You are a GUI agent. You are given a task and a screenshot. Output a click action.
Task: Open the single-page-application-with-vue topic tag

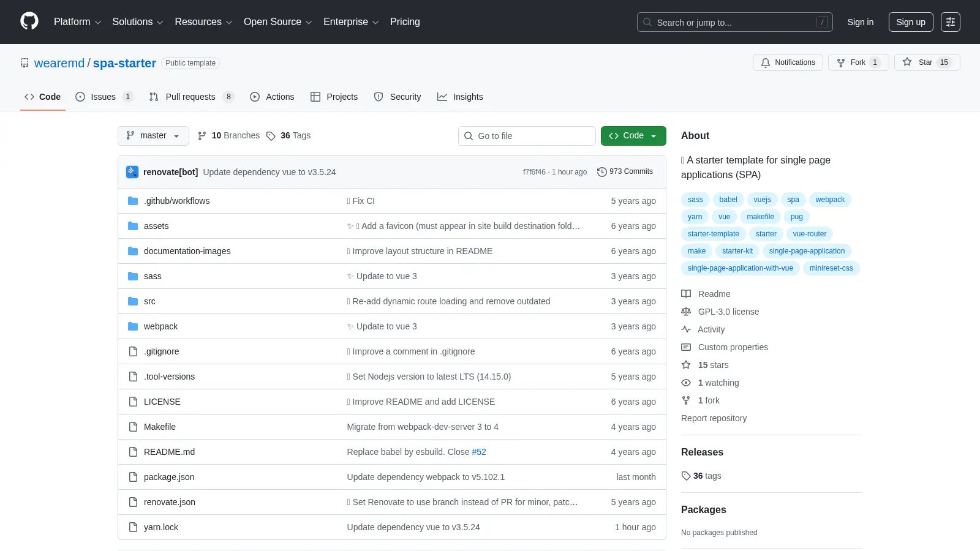click(741, 268)
